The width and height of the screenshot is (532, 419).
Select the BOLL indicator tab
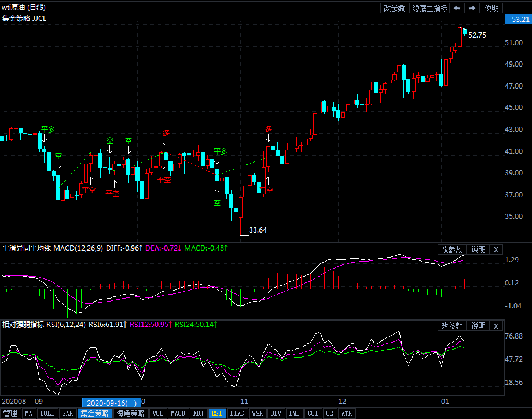47,414
